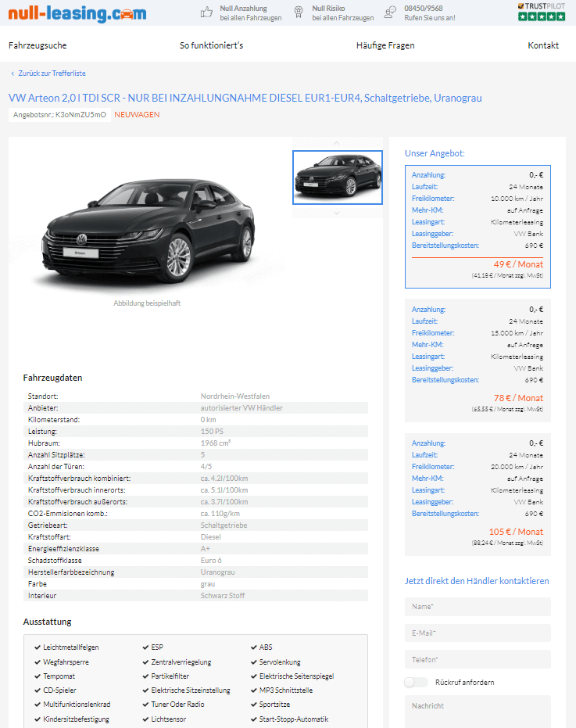The image size is (576, 728).
Task: Click the checkmark icon beside Sportsitze
Action: [254, 705]
